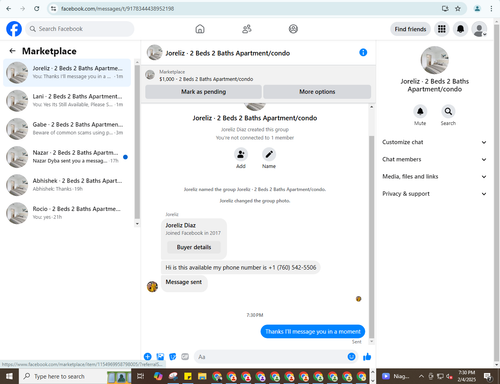Expand the Customize chat section
500x384 pixels.
pyautogui.click(x=434, y=142)
